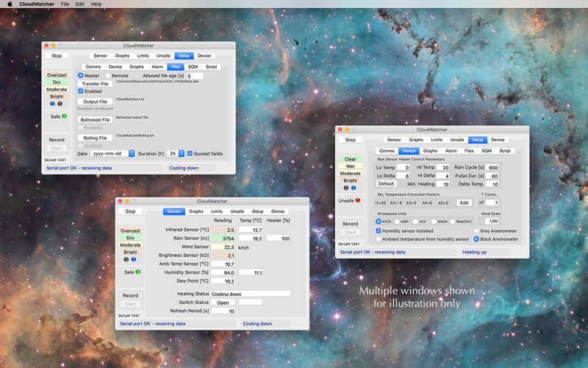
Task: Open the Apple menu
Action: tap(10, 4)
